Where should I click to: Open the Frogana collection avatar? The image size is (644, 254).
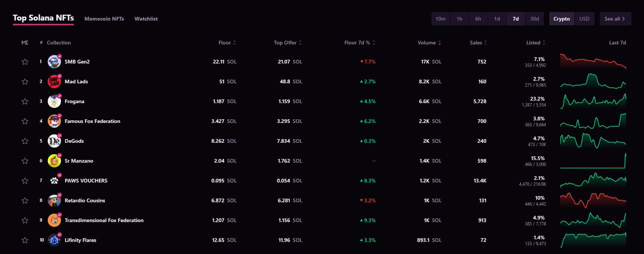tap(54, 101)
